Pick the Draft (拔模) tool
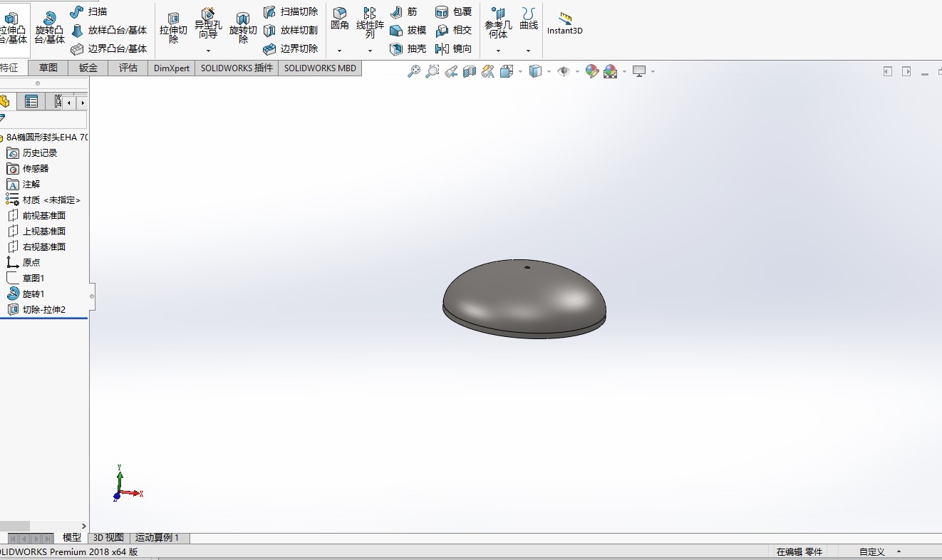This screenshot has height=560, width=942. pos(408,30)
